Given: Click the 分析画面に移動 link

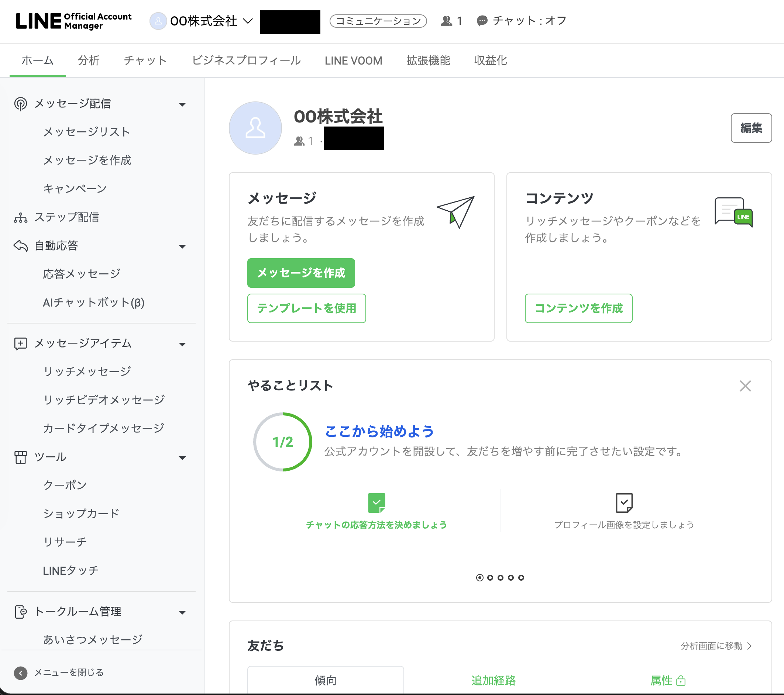Looking at the screenshot, I should (x=716, y=646).
